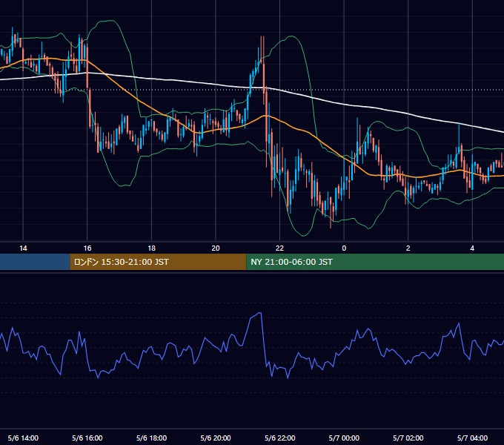The height and width of the screenshot is (445, 504).
Task: Click hour label 4 on price chart axis
Action: coord(472,248)
